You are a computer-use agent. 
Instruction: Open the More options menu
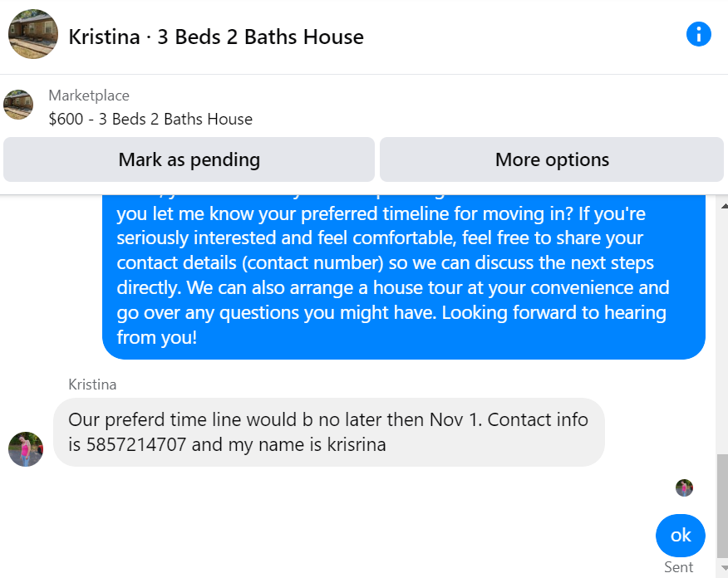(552, 159)
